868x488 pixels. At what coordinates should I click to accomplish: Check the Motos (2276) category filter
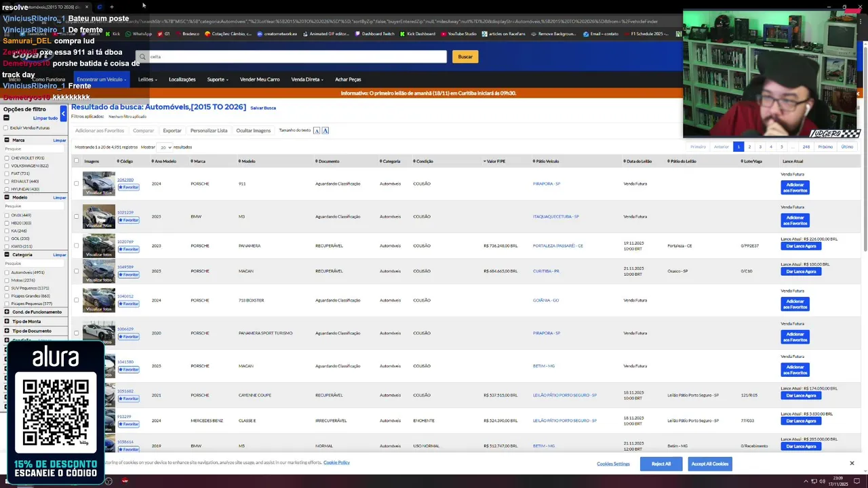tap(7, 281)
